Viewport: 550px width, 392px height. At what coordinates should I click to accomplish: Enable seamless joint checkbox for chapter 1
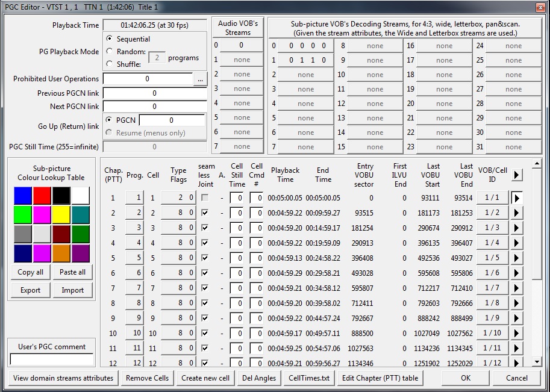pos(205,198)
